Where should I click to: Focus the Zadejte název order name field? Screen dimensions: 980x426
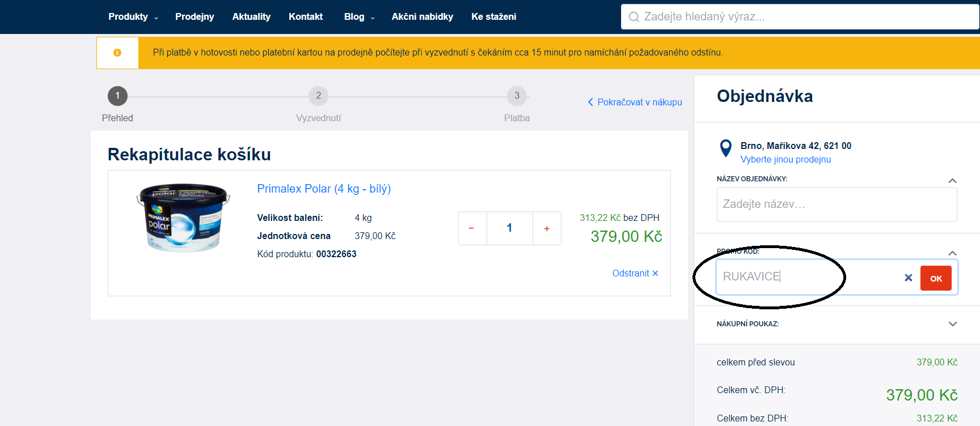837,205
